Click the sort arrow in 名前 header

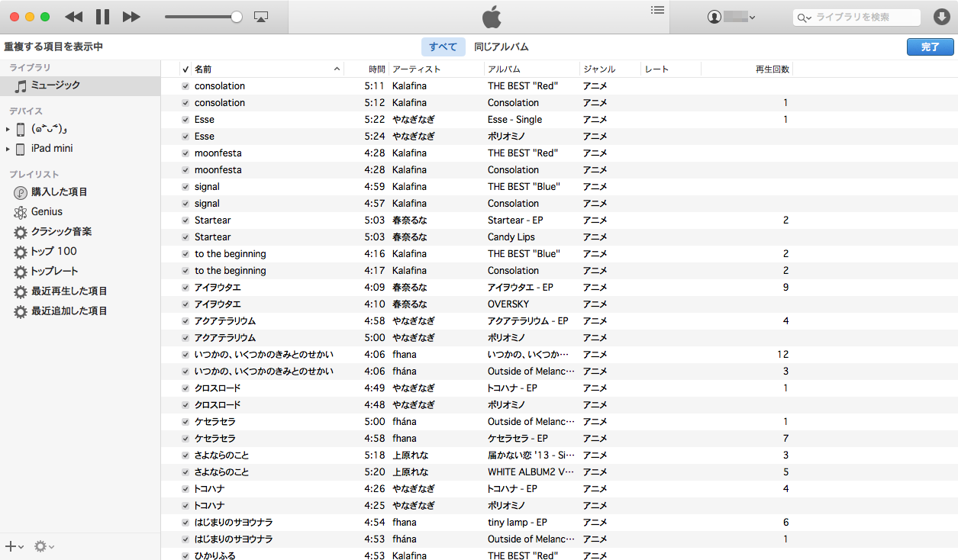[337, 69]
